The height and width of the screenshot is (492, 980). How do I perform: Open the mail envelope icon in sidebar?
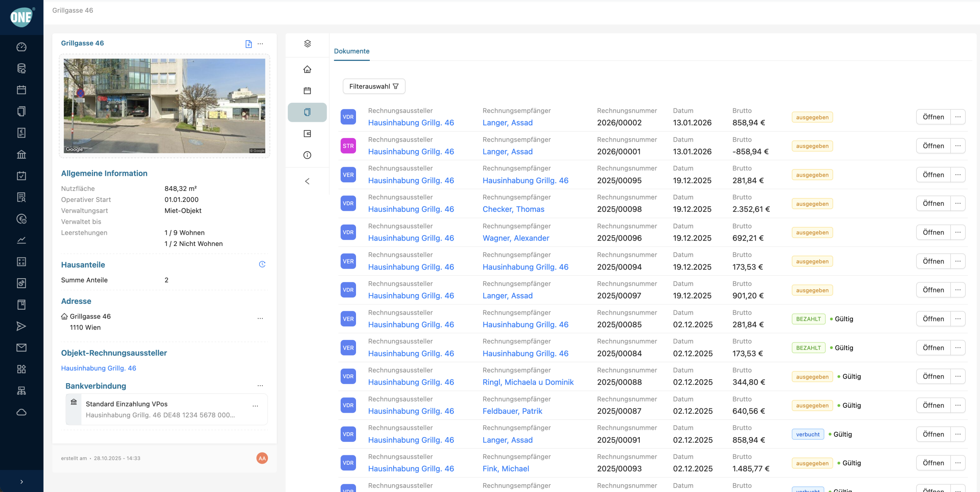21,348
